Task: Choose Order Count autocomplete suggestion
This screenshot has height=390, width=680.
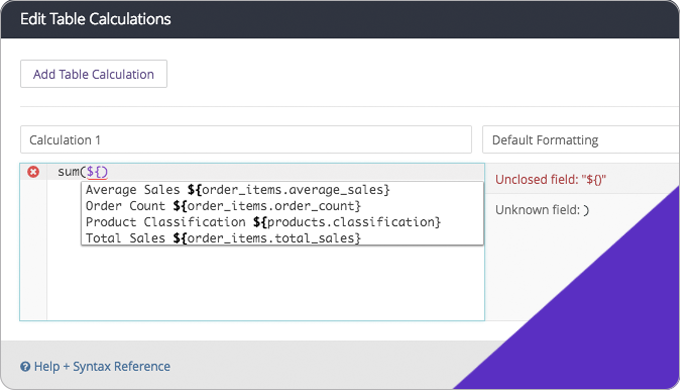Action: click(282, 206)
